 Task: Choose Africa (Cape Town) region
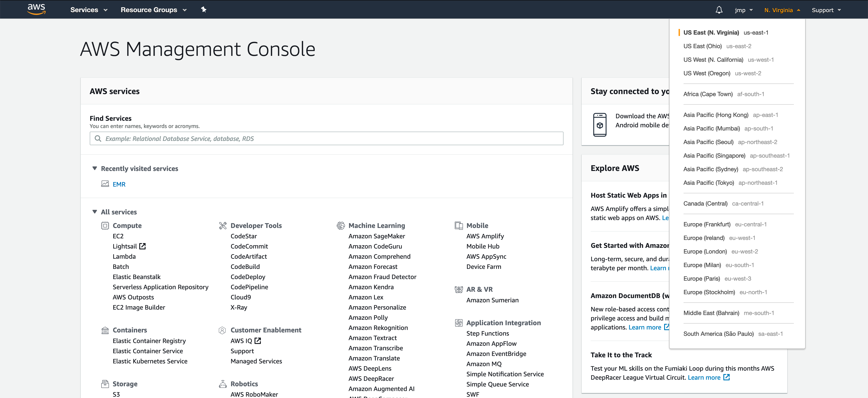(723, 94)
